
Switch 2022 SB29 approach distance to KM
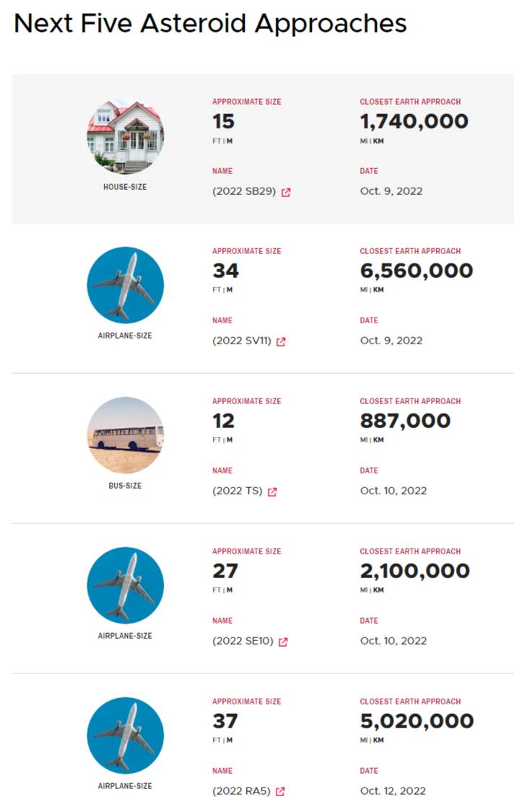point(379,141)
